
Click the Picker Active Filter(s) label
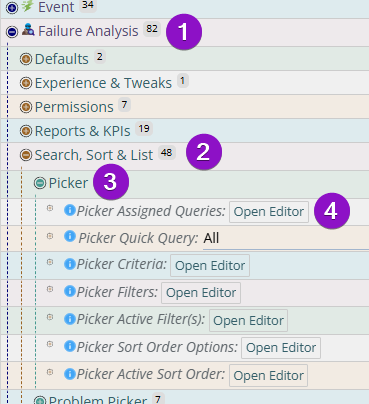coord(141,319)
